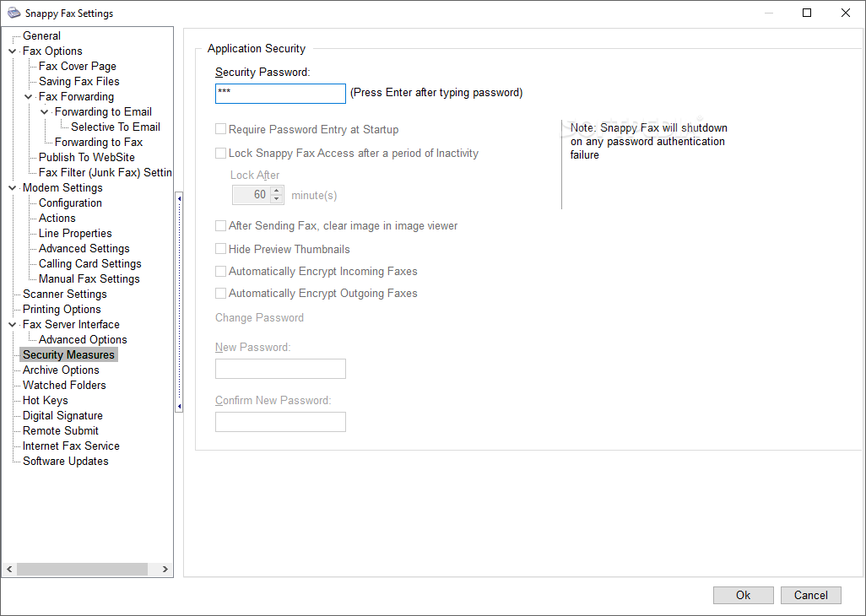The width and height of the screenshot is (866, 616).
Task: Maximize the Snappy Fax Settings window
Action: click(807, 13)
